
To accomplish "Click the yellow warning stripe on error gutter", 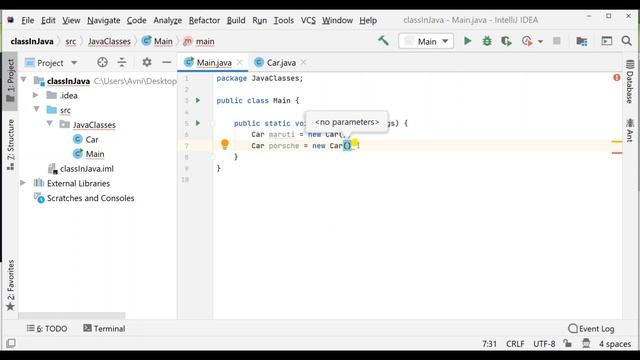I will click(x=617, y=142).
